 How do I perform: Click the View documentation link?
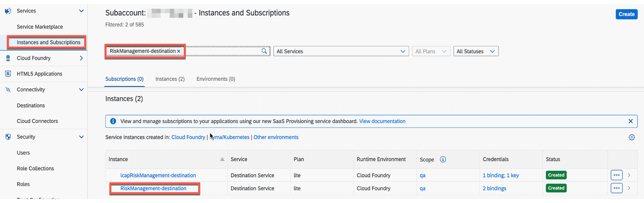pos(382,121)
